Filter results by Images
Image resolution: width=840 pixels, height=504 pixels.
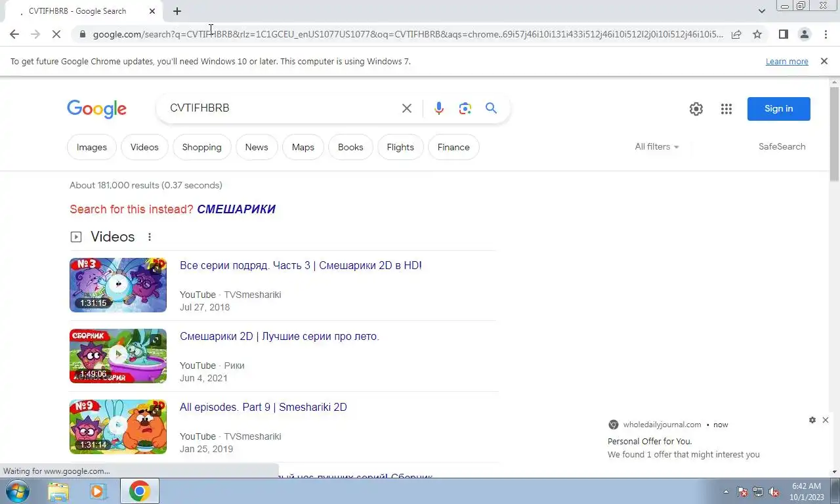92,147
